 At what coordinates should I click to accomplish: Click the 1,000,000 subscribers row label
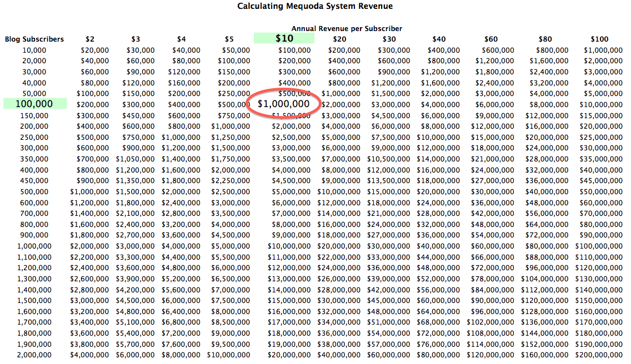tap(34, 246)
